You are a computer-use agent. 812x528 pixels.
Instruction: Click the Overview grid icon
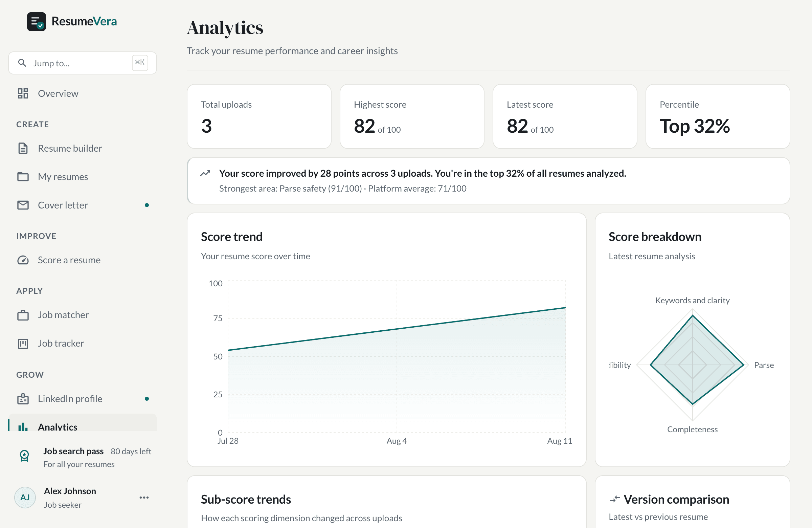23,93
